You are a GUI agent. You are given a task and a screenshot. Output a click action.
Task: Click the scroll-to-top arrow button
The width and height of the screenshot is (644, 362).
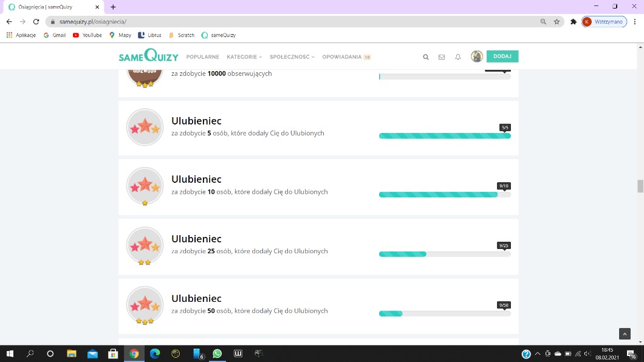625,333
